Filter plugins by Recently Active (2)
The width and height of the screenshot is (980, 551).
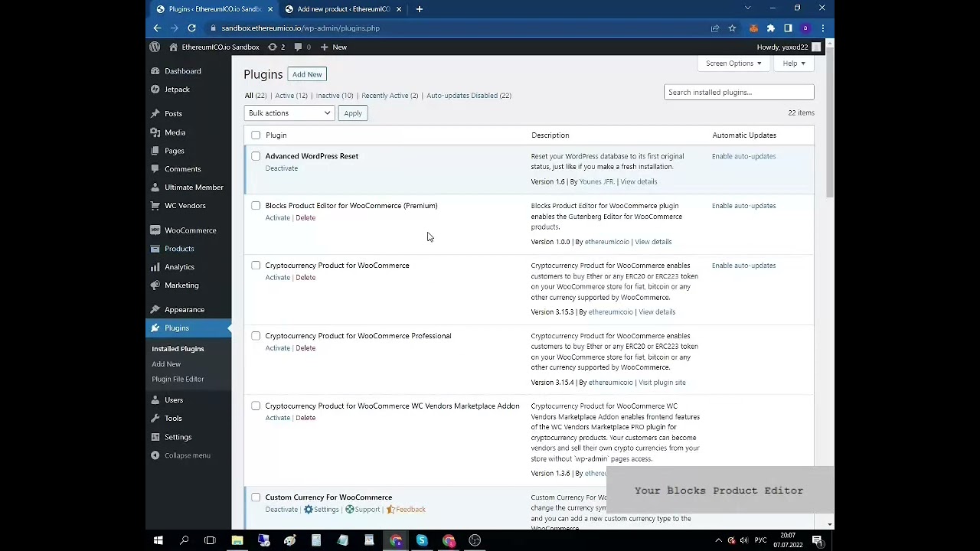click(390, 96)
